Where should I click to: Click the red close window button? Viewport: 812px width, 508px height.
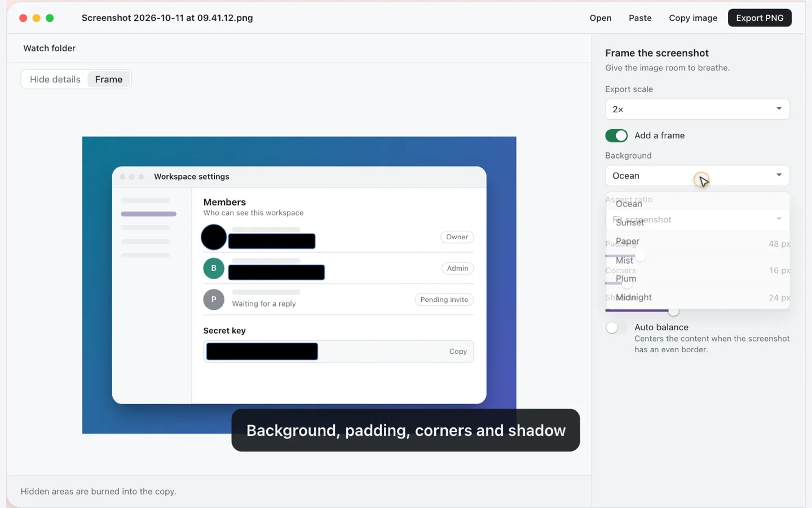pyautogui.click(x=23, y=18)
